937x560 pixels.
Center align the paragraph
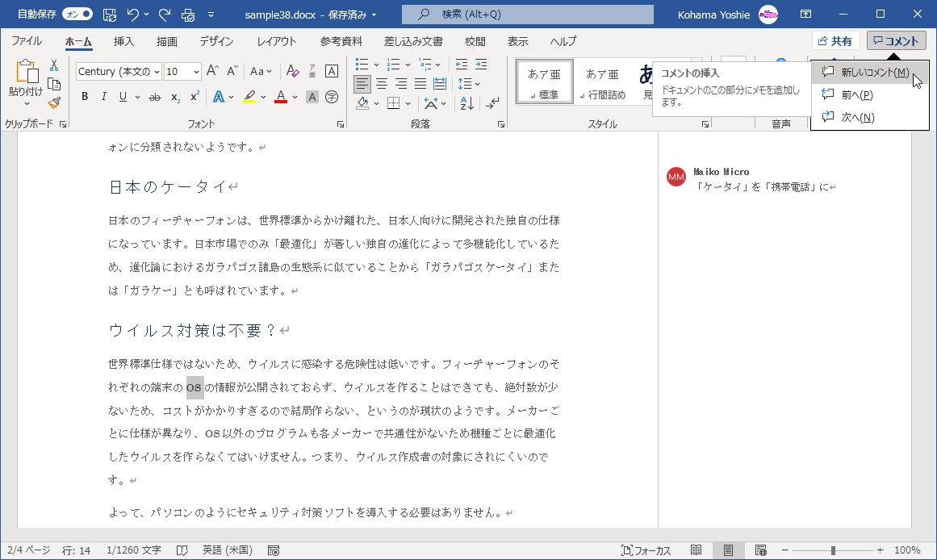pos(382,83)
